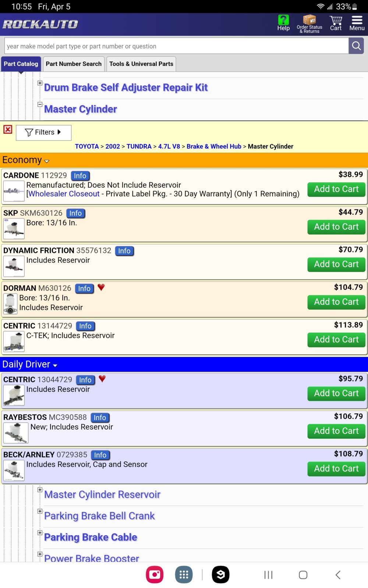Click TUNDRA breadcrumb link
368x588 pixels.
coord(139,146)
